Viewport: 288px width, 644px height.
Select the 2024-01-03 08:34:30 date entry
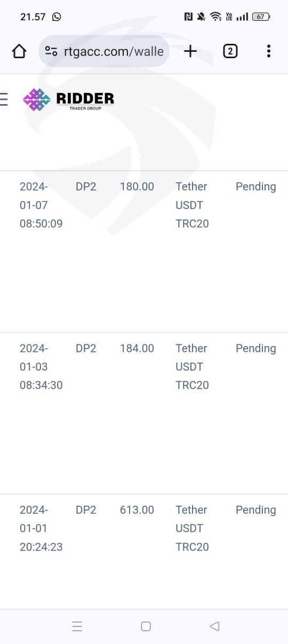(x=41, y=367)
